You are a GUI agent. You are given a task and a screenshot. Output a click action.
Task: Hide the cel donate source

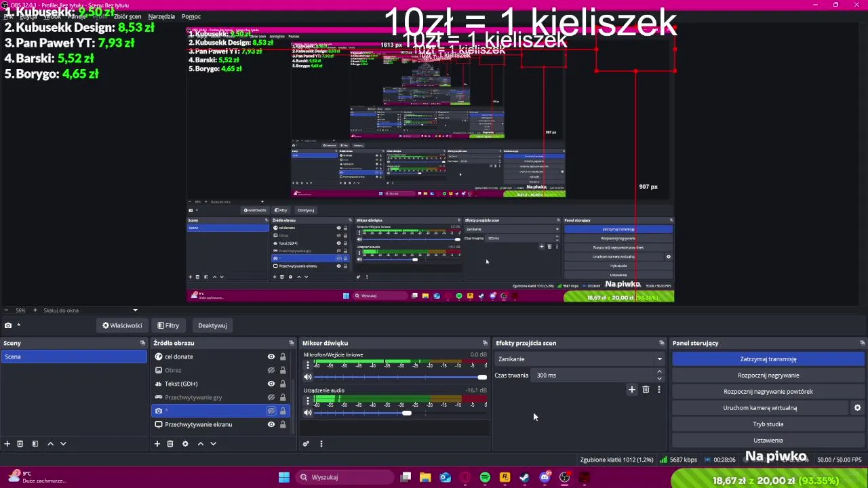pyautogui.click(x=271, y=357)
